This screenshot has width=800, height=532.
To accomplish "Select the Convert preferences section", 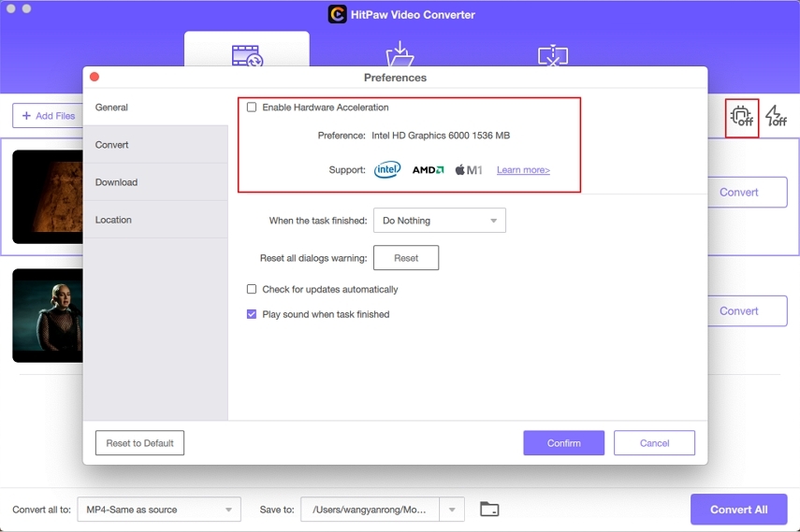I will [x=155, y=145].
